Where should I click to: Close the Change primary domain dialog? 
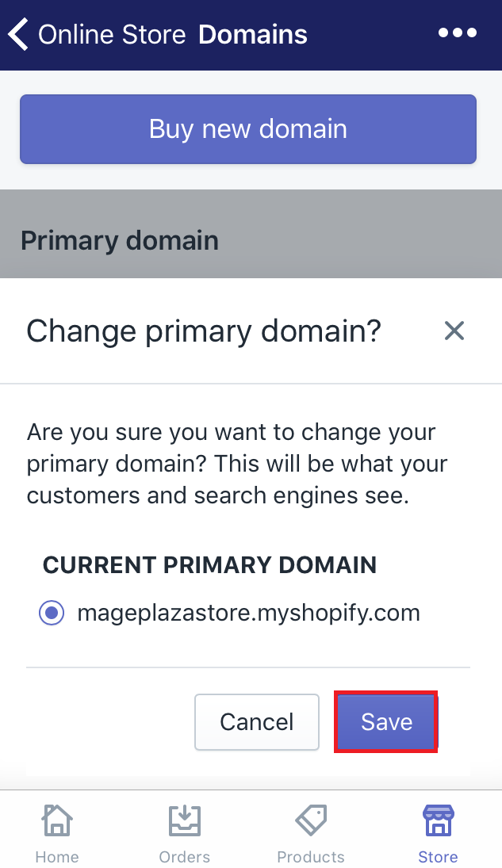(454, 331)
